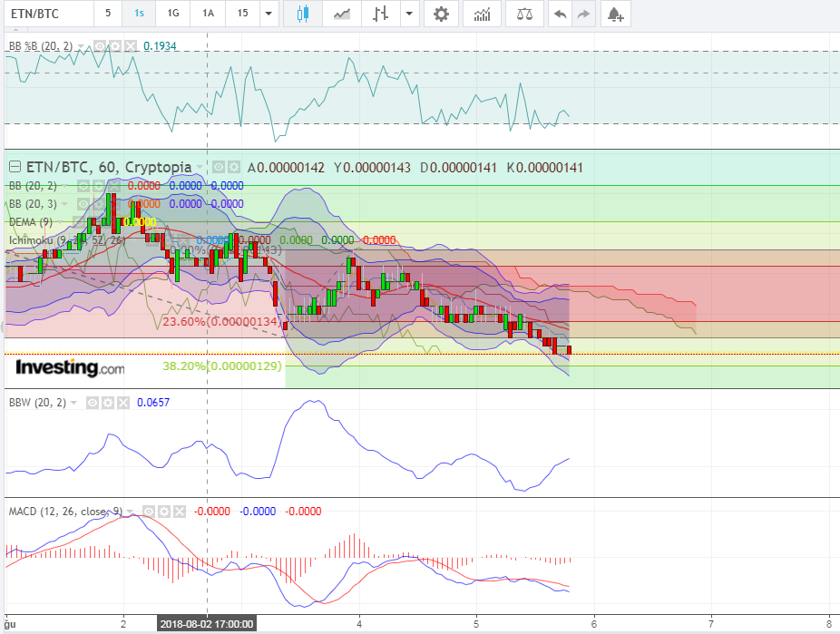
Task: Open the compare symbols scales icon
Action: pos(524,14)
